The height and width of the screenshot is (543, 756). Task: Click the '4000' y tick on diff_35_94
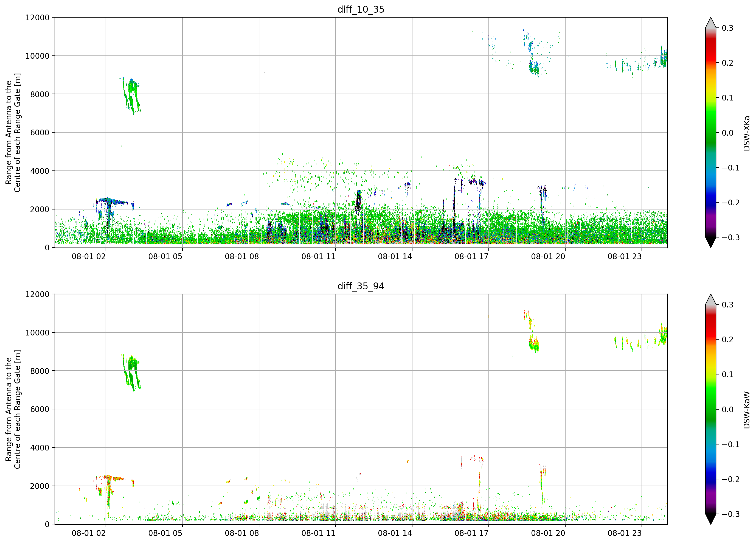click(x=40, y=448)
